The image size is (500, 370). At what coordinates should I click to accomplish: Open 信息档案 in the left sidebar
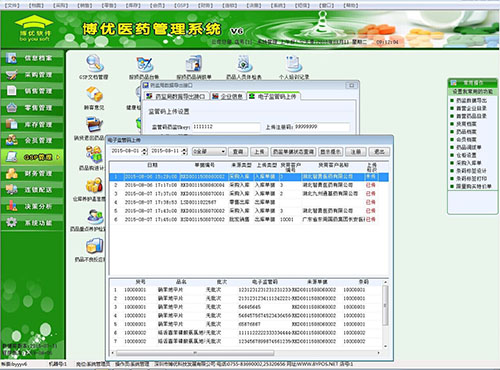[32, 58]
